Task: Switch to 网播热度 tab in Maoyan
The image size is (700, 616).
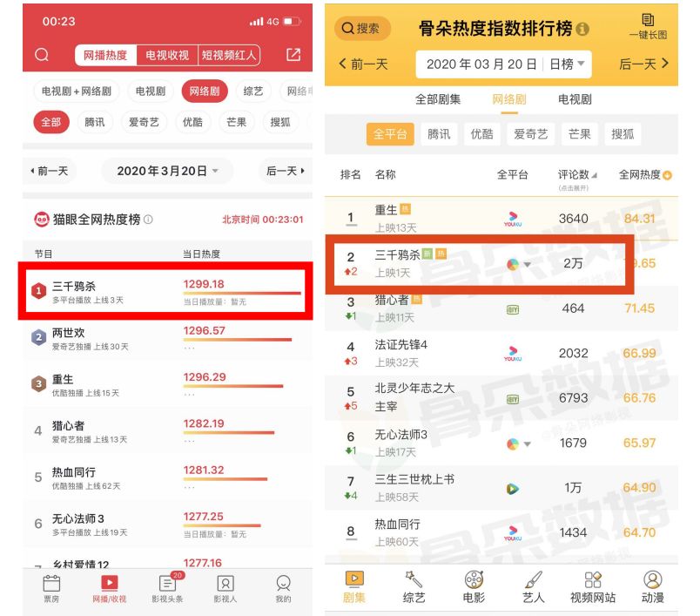Action: pos(106,55)
